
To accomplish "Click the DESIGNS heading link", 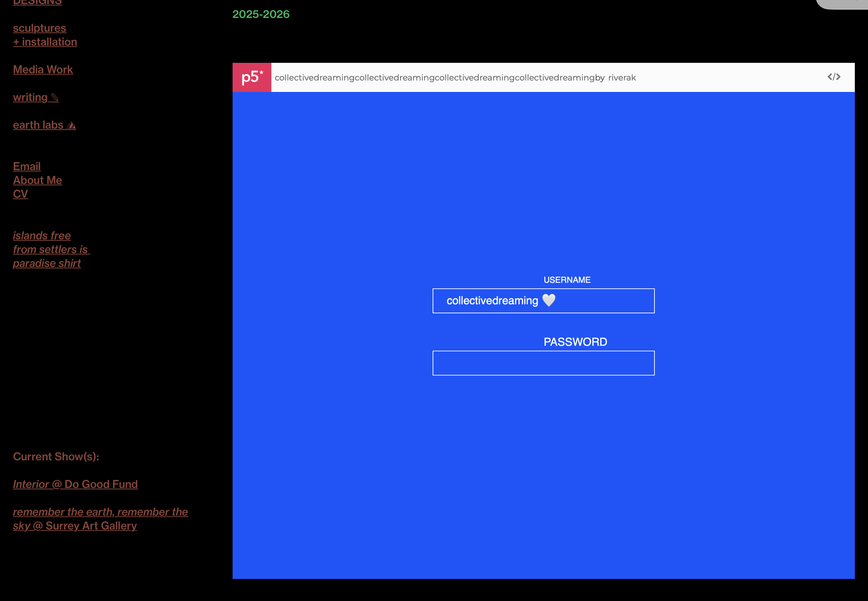I will click(37, 2).
